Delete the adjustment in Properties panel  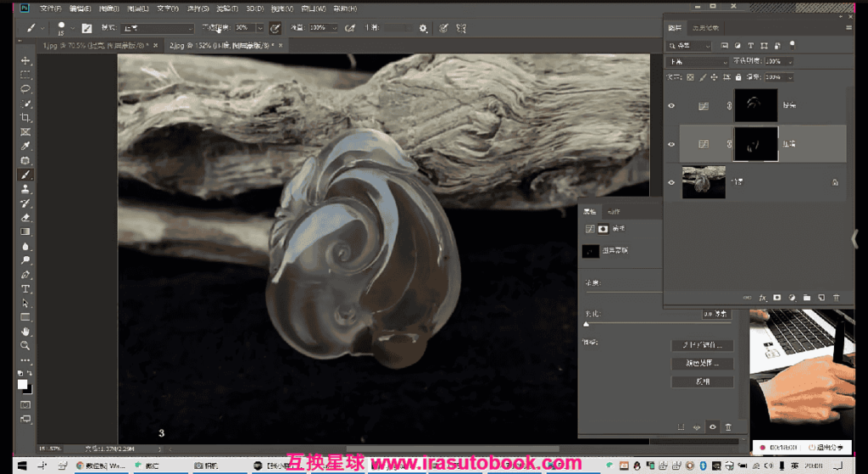point(728,427)
